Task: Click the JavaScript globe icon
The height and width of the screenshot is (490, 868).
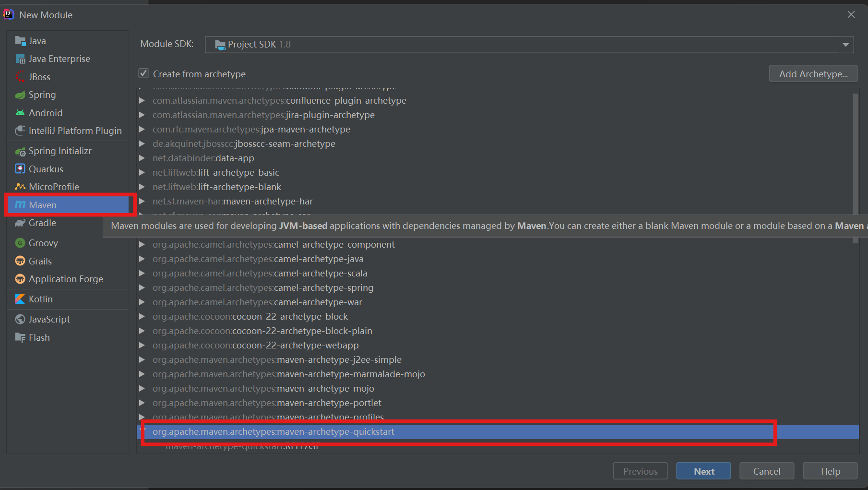Action: click(20, 319)
